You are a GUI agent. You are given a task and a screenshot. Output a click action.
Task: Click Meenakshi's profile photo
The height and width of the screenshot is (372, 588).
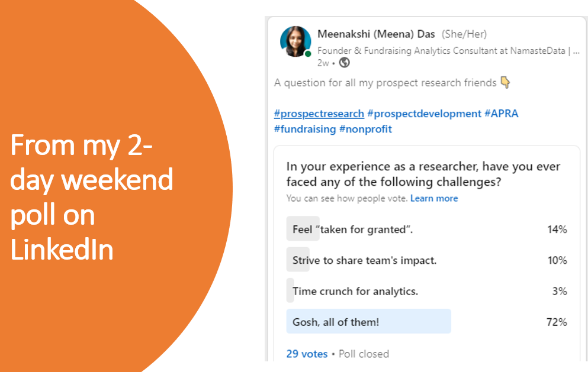click(295, 41)
